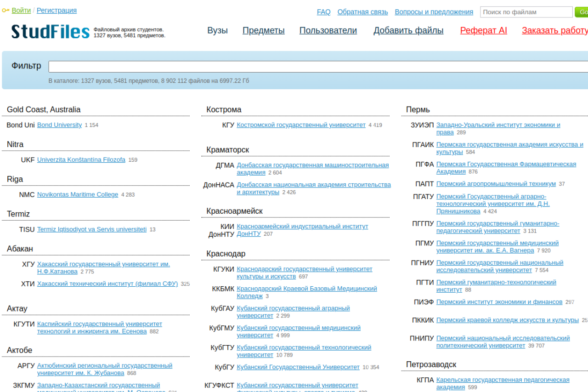The height and width of the screenshot is (392, 588).
Task: Open Пермский краевой колледж искусств и культуры
Action: pyautogui.click(x=508, y=320)
